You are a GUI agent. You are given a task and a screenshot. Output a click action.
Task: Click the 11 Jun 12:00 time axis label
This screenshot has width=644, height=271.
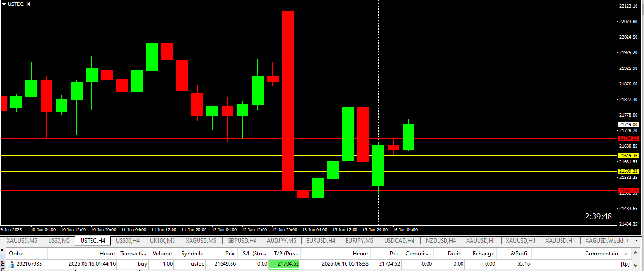click(x=164, y=230)
